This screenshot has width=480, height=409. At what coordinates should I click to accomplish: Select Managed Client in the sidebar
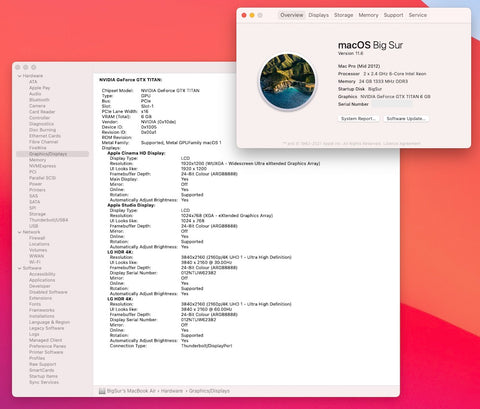coord(45,340)
